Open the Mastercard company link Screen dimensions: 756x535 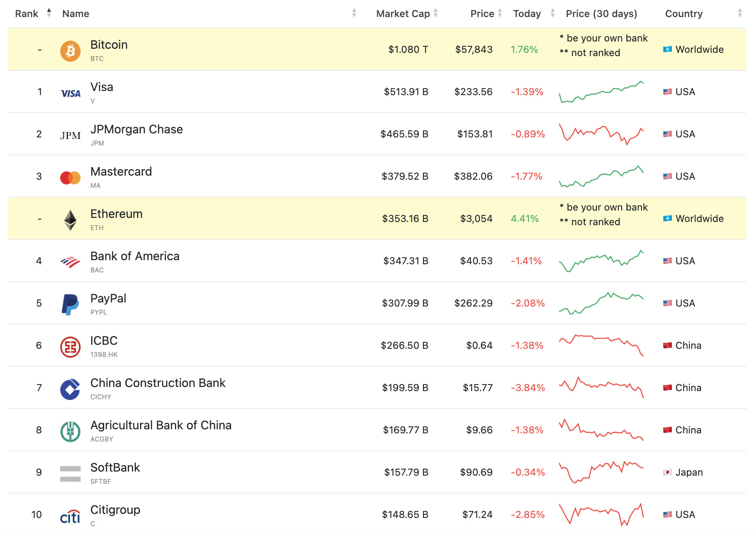(121, 172)
